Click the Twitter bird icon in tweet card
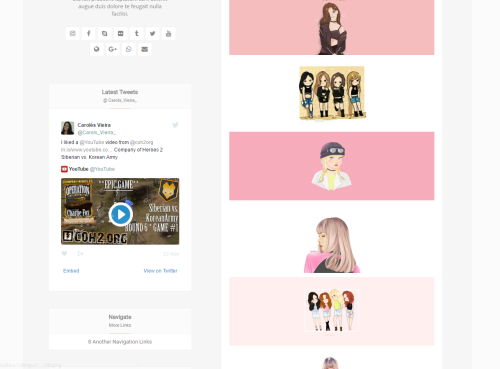The image size is (500, 369). click(175, 125)
